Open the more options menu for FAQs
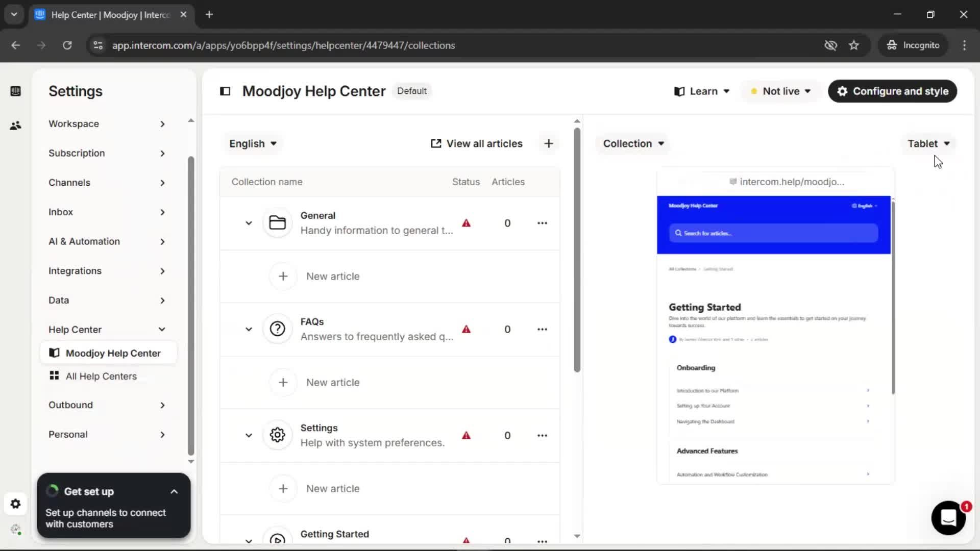980x551 pixels. pyautogui.click(x=542, y=329)
